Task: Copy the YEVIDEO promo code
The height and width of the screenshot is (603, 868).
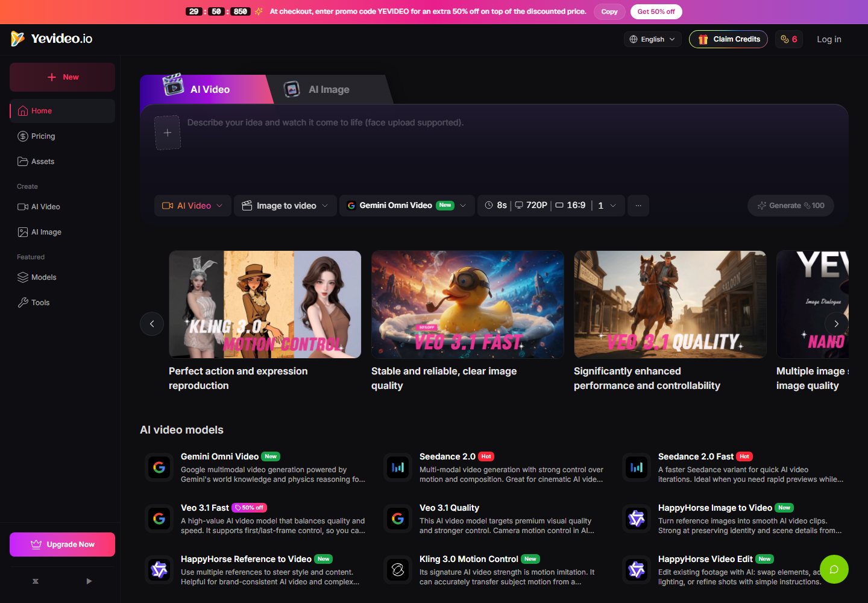Action: pyautogui.click(x=609, y=11)
